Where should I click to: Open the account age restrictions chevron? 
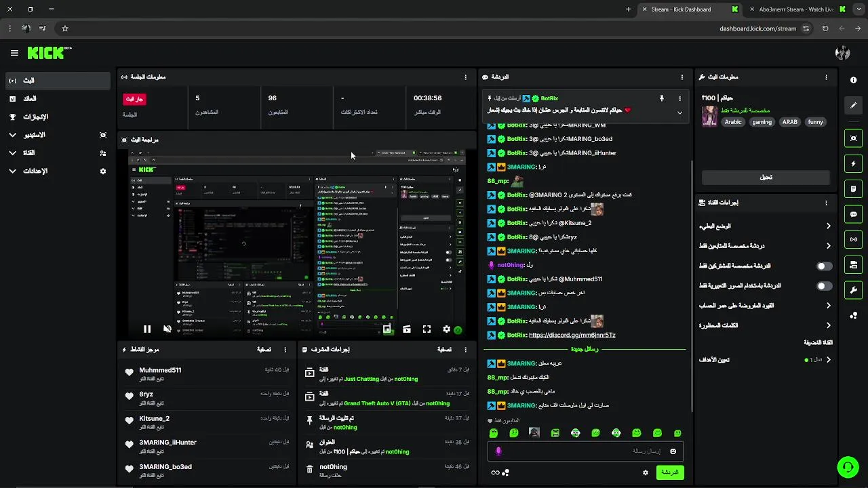[828, 306]
